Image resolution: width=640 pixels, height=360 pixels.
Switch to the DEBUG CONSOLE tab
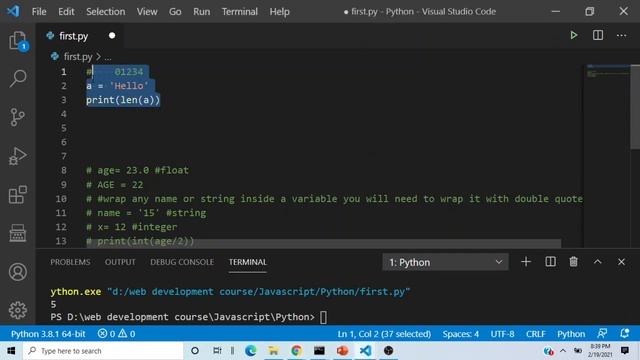(x=182, y=262)
